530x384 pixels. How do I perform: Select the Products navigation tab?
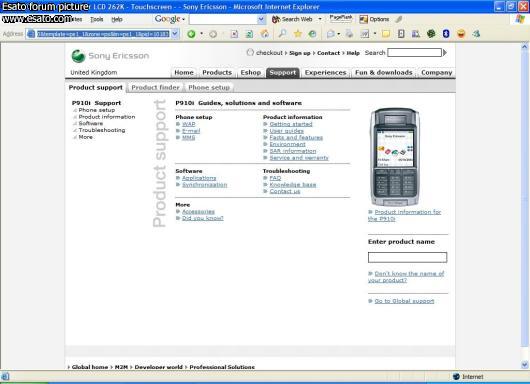217,72
